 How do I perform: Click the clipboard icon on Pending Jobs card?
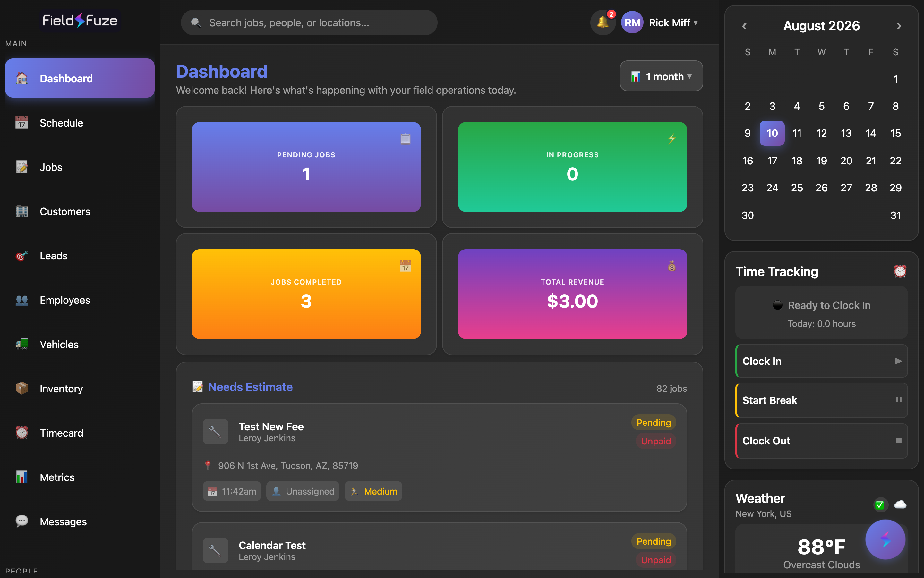406,138
